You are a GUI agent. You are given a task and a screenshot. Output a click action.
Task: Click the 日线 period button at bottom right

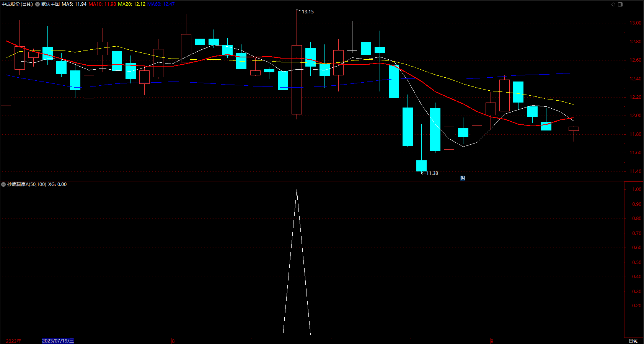point(633,341)
